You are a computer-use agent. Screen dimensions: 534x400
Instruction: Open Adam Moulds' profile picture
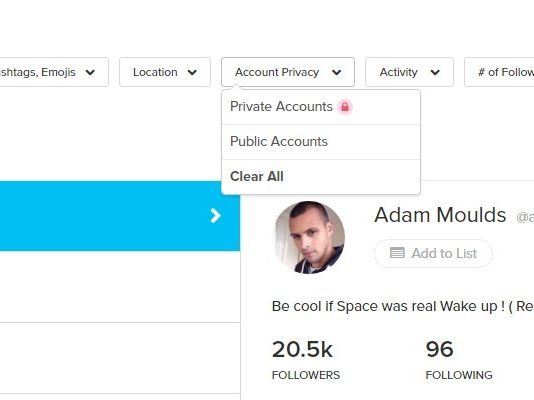click(310, 237)
